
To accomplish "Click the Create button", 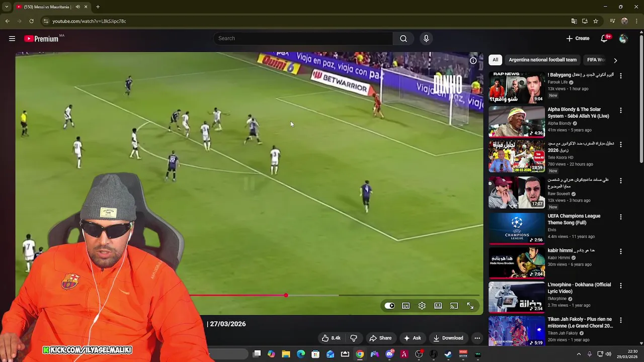I will tap(578, 39).
